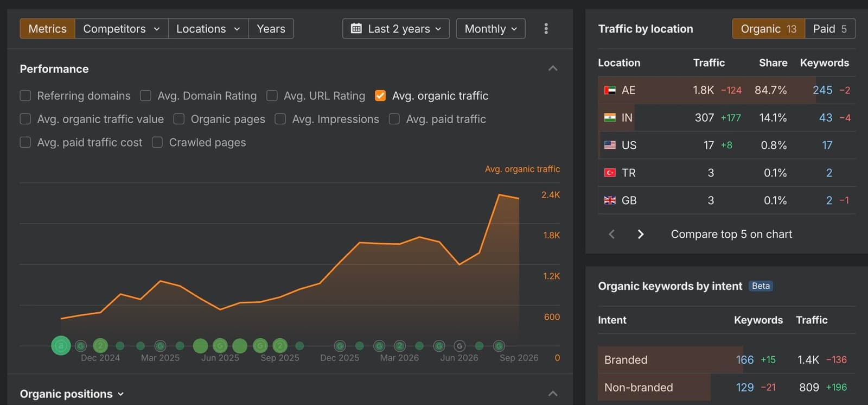Enable the Crawled pages checkbox
Image resolution: width=868 pixels, height=405 pixels.
pos(157,142)
